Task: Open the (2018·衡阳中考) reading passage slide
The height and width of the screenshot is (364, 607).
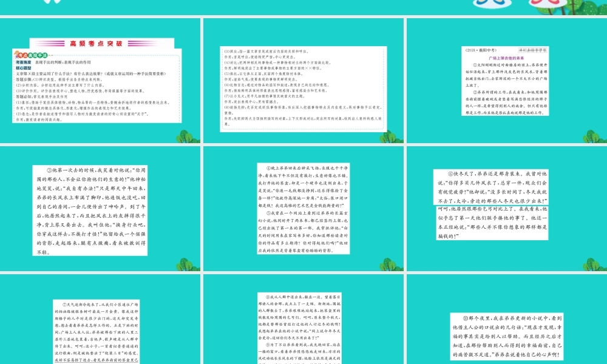Action: point(507,81)
